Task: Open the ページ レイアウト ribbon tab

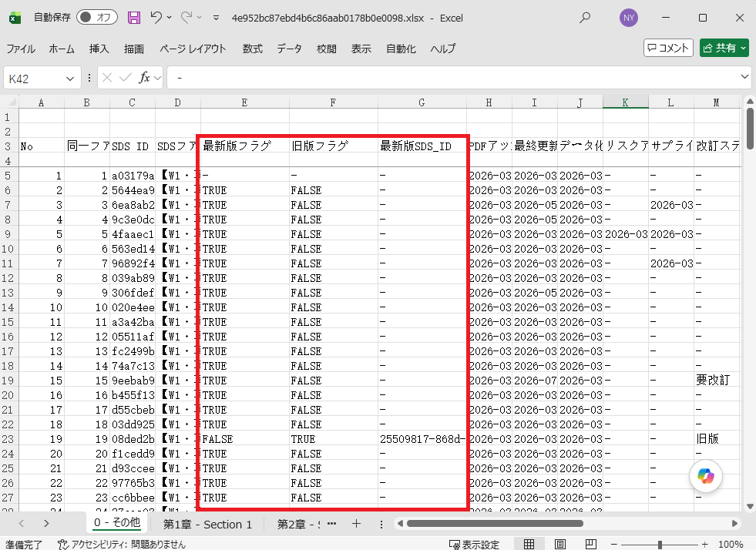Action: [x=193, y=49]
